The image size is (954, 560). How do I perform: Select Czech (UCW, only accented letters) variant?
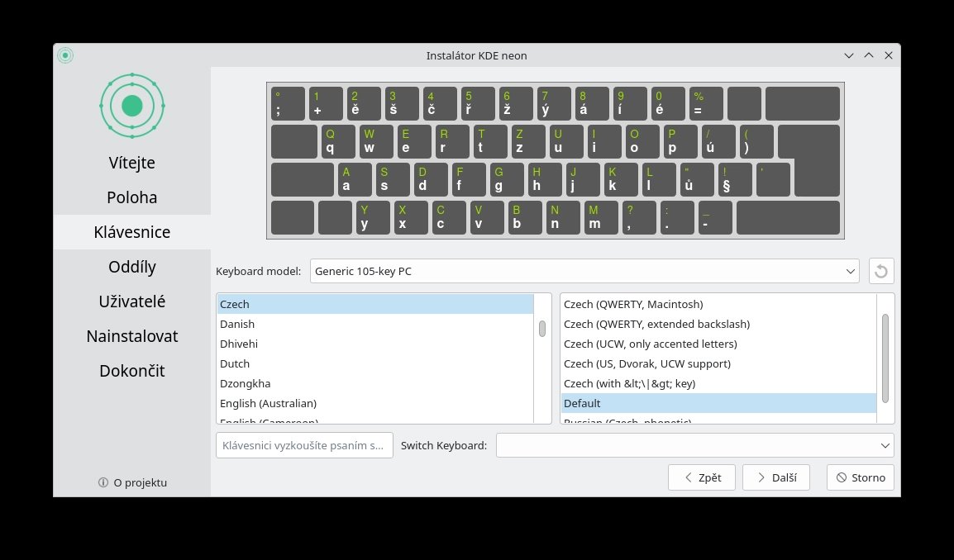click(718, 344)
